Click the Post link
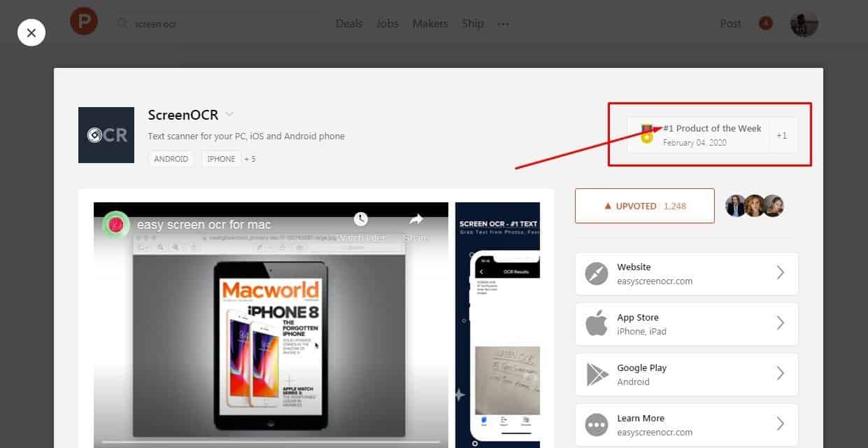The height and width of the screenshot is (448, 868). [x=730, y=24]
